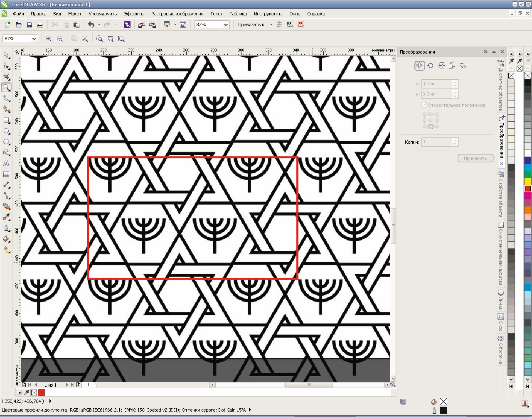Select the Freehand curve tool

6,98
